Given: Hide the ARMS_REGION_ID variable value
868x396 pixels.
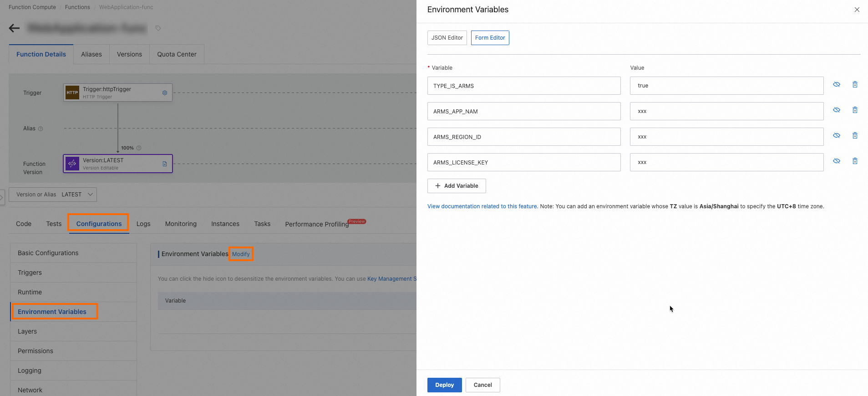Looking at the screenshot, I should (837, 136).
